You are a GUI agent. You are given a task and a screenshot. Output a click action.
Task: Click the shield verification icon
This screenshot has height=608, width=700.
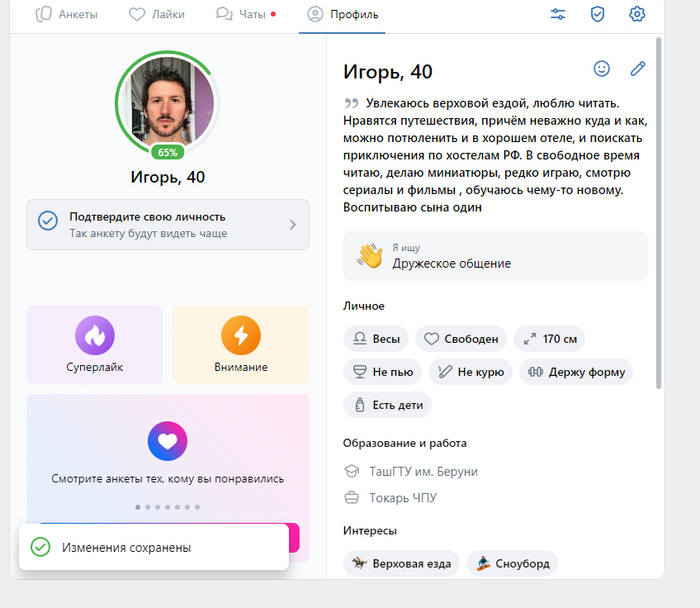click(597, 14)
